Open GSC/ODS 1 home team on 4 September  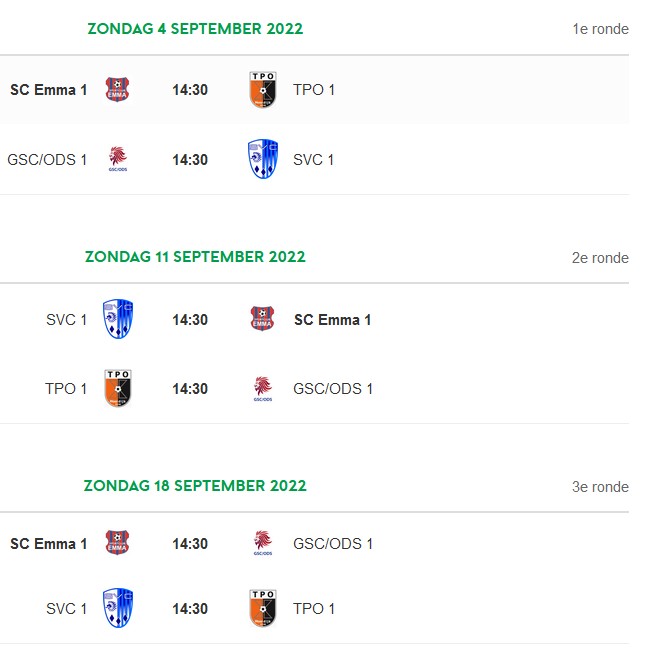[x=47, y=160]
